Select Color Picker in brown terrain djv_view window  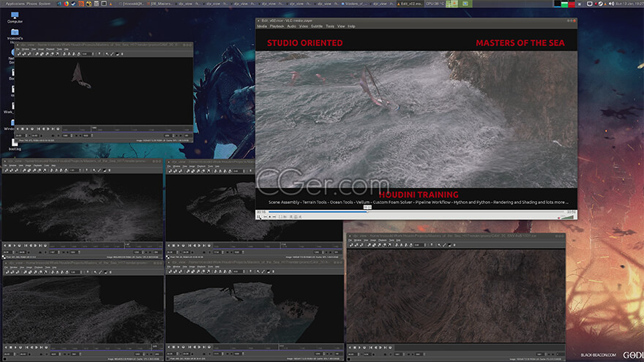(x=445, y=245)
